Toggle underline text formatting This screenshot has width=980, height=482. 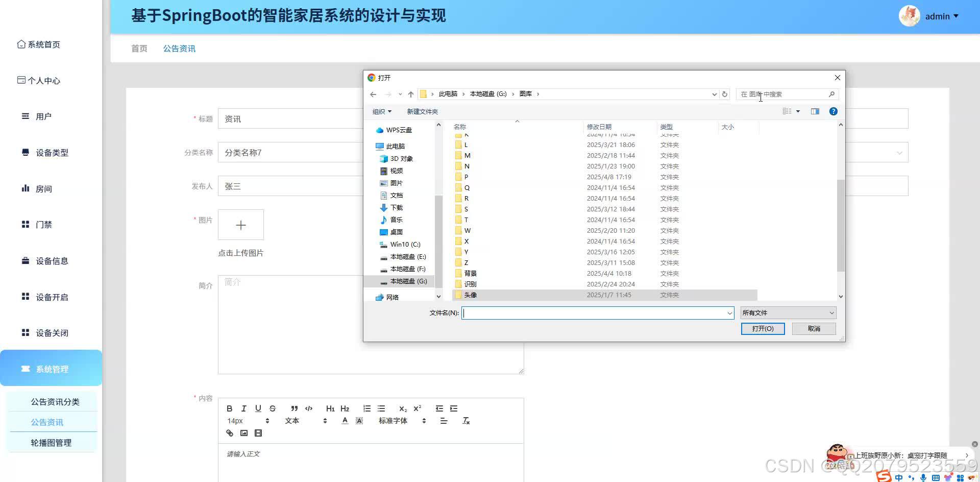pos(258,408)
